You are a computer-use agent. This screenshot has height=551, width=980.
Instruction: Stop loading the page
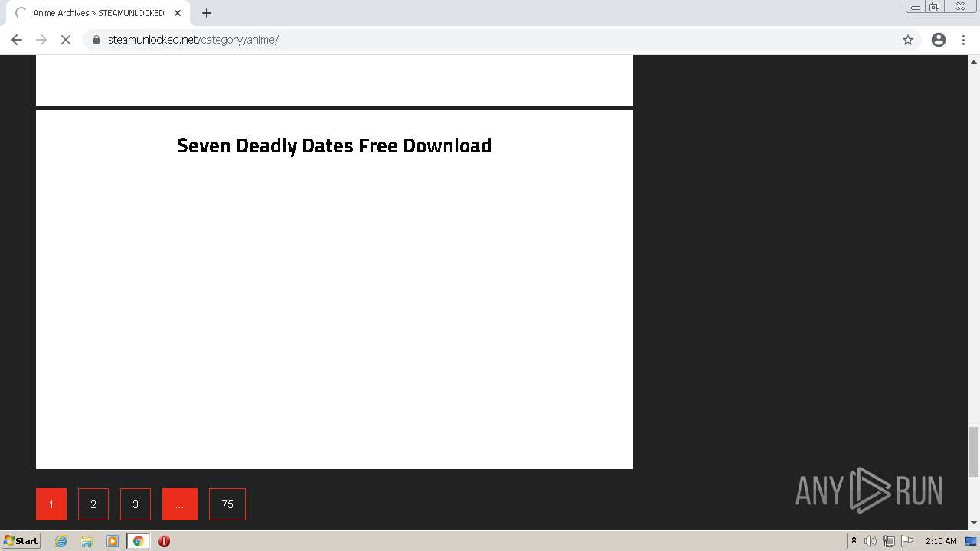click(x=66, y=40)
